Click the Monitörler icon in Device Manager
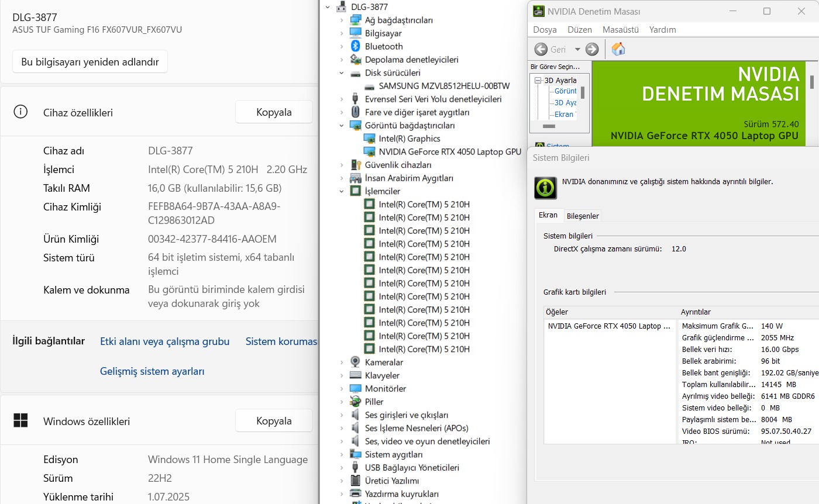Viewport: 819px width, 504px height. tap(356, 388)
